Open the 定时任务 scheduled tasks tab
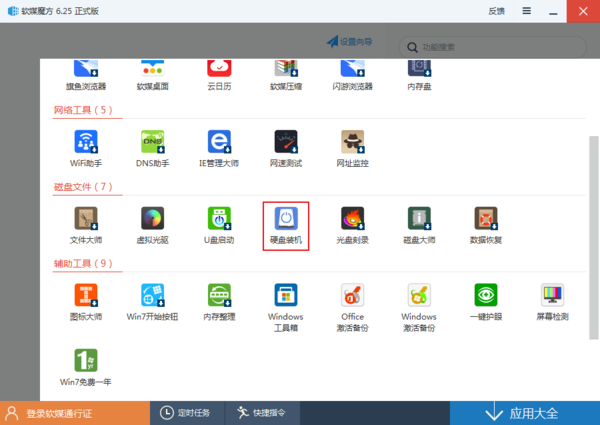This screenshot has width=600, height=425. click(187, 413)
